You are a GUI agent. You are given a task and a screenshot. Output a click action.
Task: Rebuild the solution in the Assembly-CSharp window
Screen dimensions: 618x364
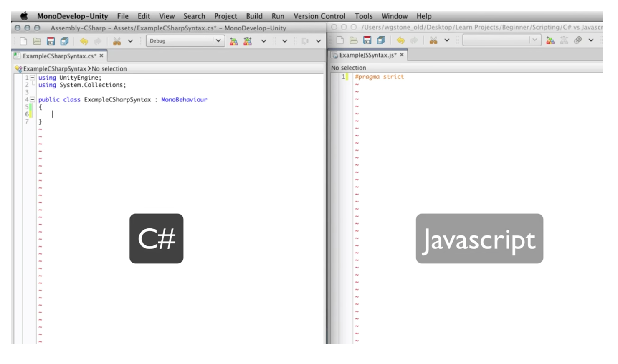click(x=248, y=41)
